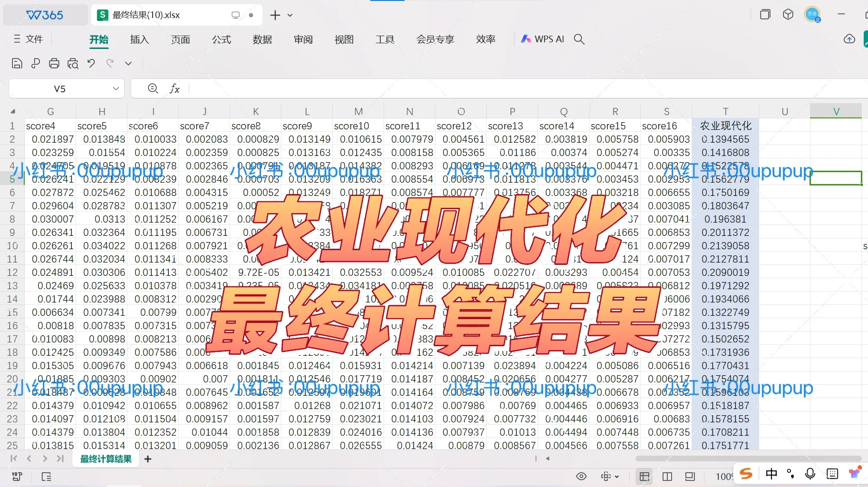Click the Save icon in quick toolbar
Image resolution: width=868 pixels, height=487 pixels.
pos(17,63)
